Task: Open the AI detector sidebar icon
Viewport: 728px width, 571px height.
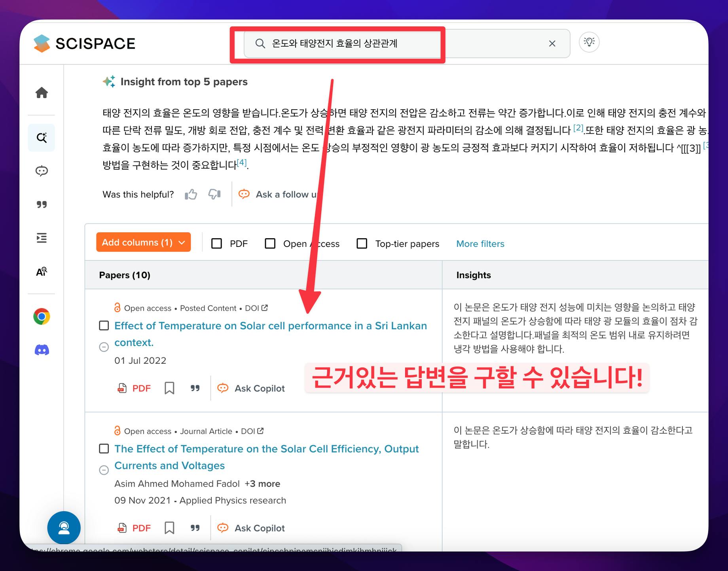Action: pyautogui.click(x=42, y=271)
